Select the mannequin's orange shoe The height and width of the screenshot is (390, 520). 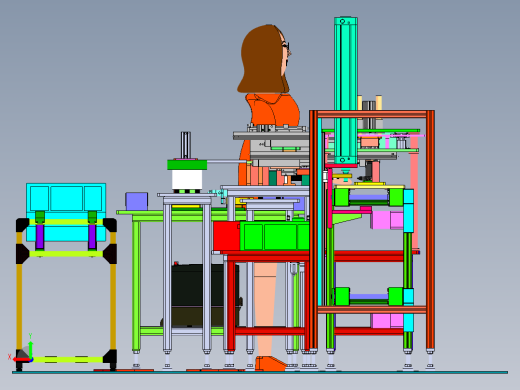point(271,363)
